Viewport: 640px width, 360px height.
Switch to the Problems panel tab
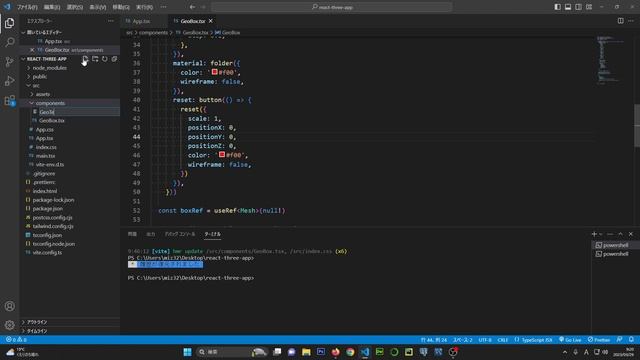pyautogui.click(x=132, y=234)
